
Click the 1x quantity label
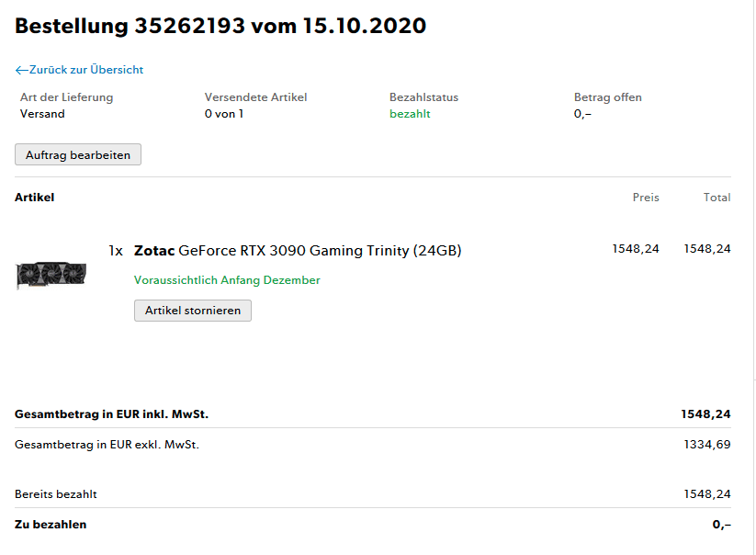click(116, 251)
